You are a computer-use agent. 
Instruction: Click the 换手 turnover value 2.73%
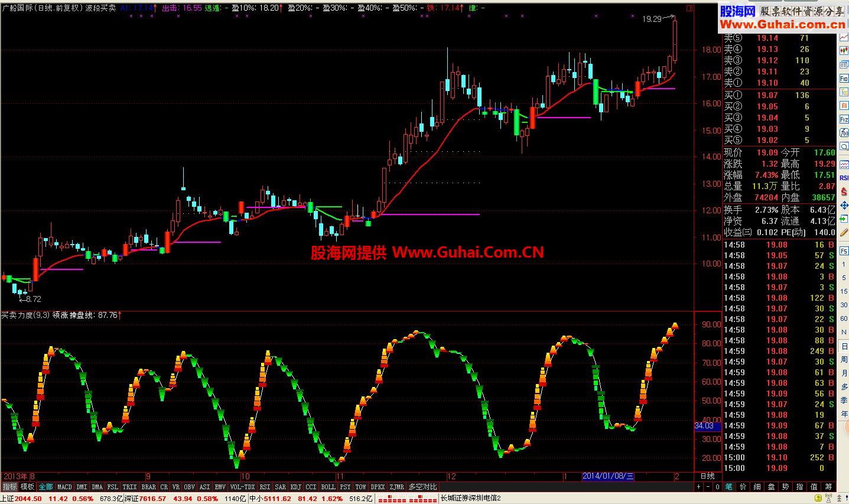tap(766, 210)
